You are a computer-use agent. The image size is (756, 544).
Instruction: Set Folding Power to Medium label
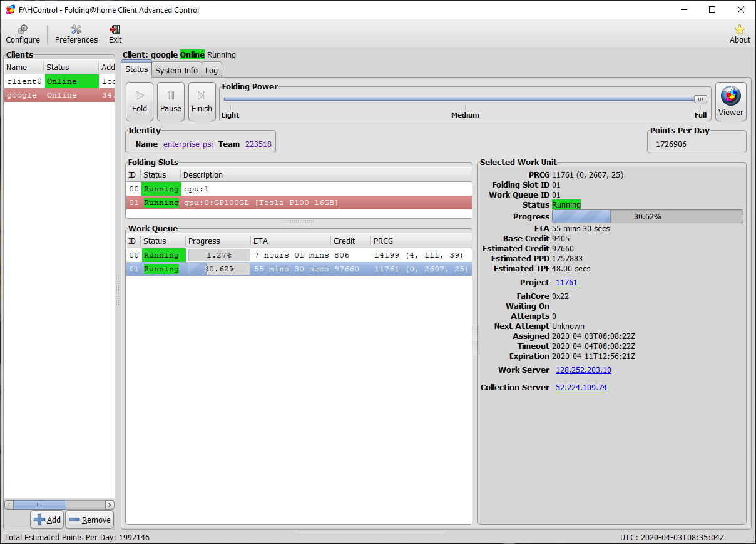pyautogui.click(x=465, y=115)
